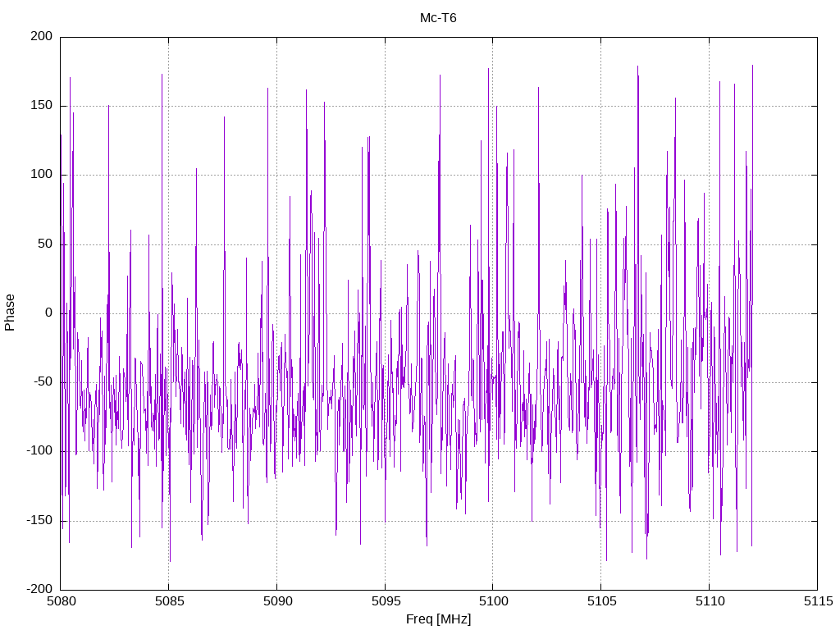Select the y-axis tick value 0
Screen dimensions: 840x630
[48, 313]
